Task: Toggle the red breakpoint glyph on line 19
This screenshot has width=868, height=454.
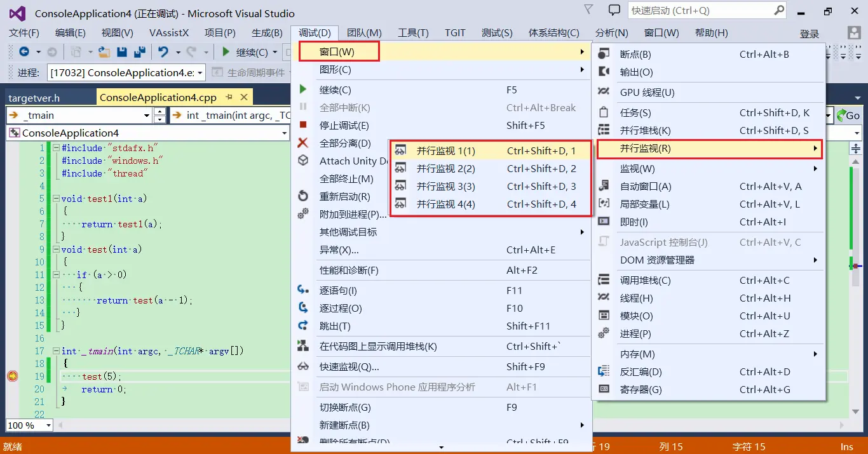Action: pos(12,377)
